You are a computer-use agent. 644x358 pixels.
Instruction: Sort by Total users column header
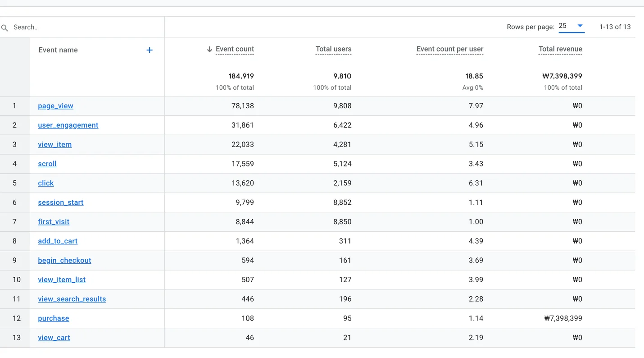[333, 49]
